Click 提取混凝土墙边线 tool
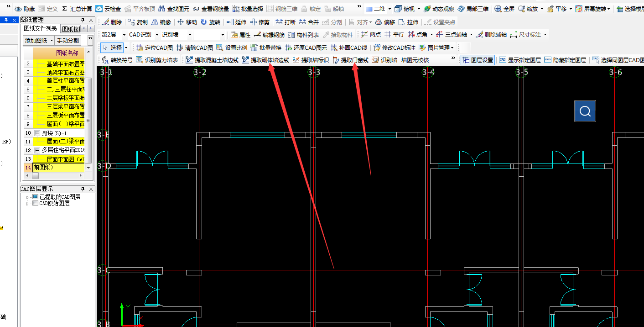 (212, 60)
